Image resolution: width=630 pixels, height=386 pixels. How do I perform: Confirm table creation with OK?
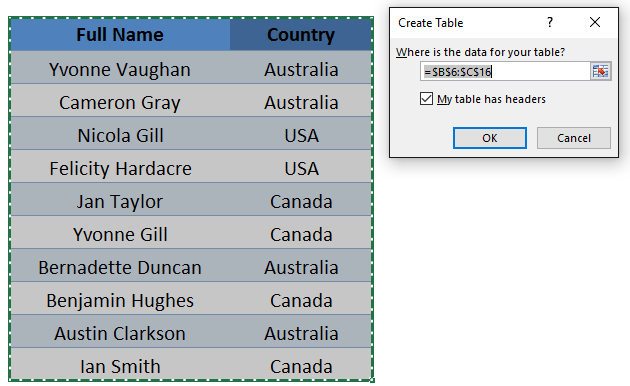tap(490, 138)
